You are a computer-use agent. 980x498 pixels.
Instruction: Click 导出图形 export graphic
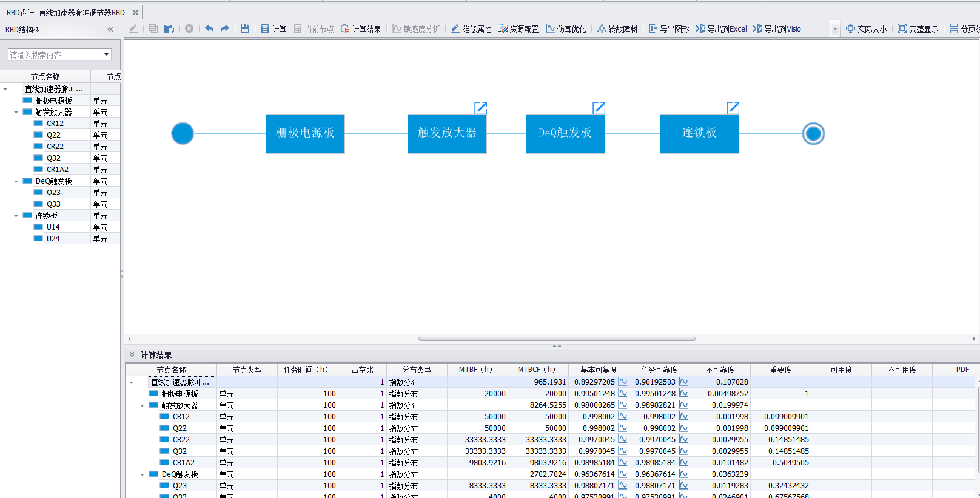pos(669,28)
